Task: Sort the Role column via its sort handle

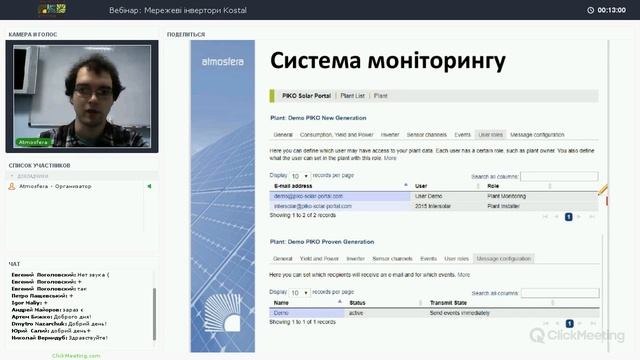Action: (550, 186)
